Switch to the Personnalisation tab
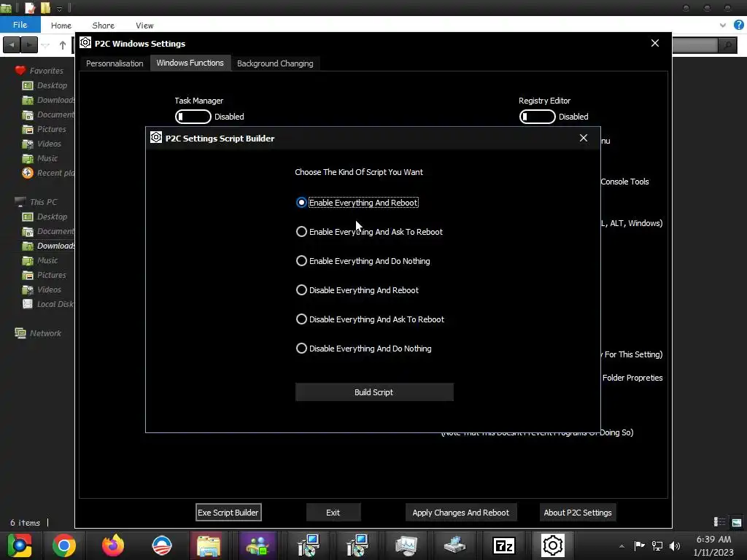 pyautogui.click(x=115, y=63)
